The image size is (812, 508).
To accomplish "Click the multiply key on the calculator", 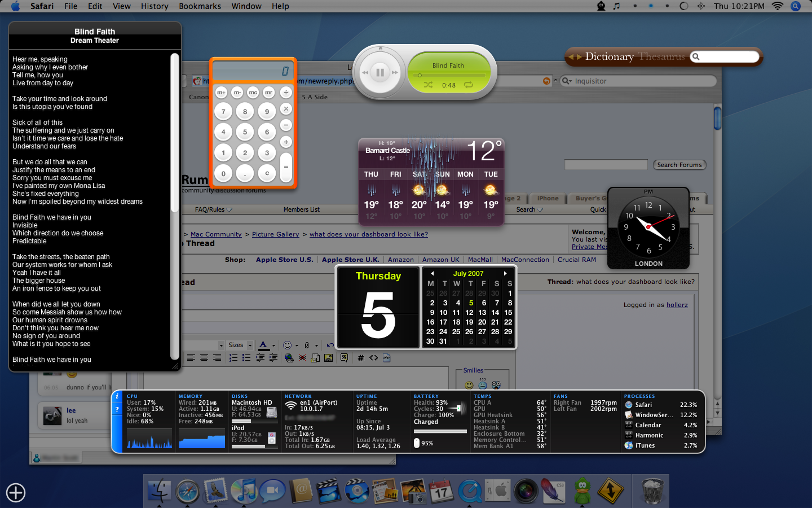I will (x=286, y=108).
